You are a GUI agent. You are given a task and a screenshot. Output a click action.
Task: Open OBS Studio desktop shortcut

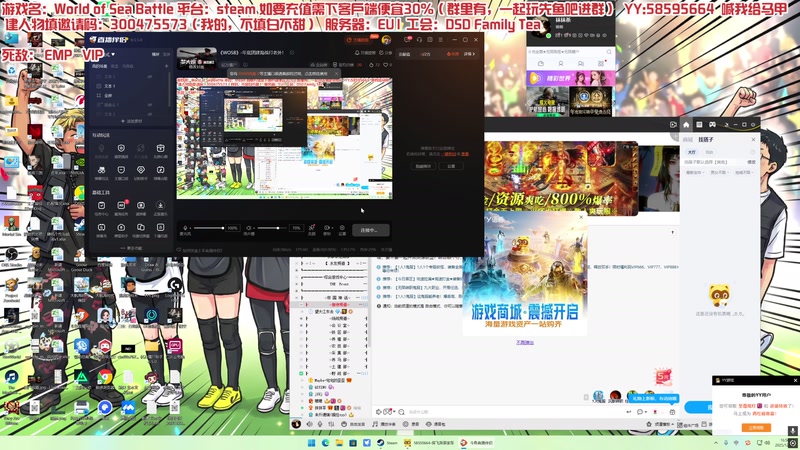(x=11, y=257)
